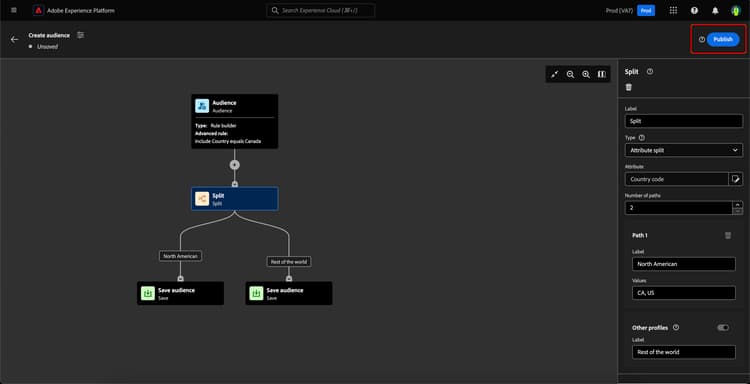750x384 pixels.
Task: Increase the Number of paths
Action: click(x=738, y=204)
